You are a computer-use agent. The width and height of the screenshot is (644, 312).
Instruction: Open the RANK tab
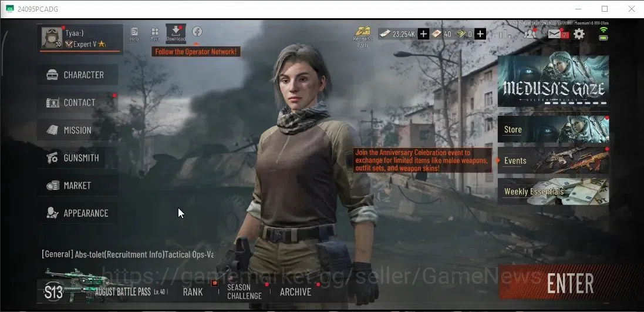(193, 292)
